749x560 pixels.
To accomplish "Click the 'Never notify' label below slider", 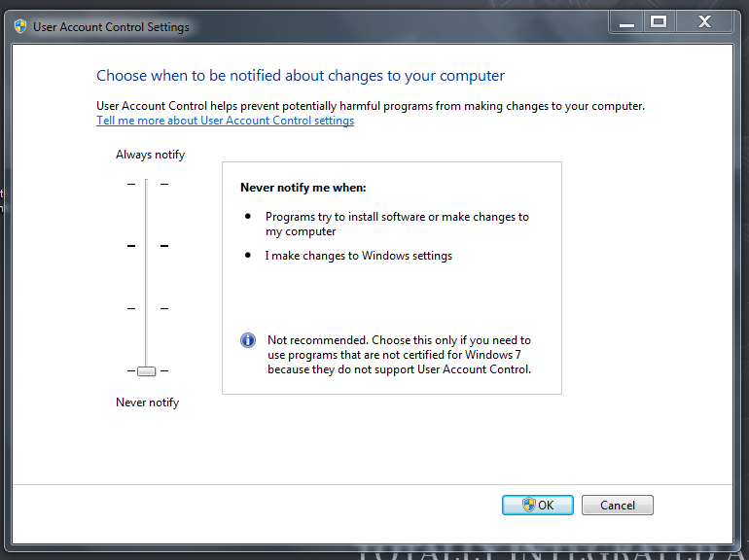I will [x=147, y=402].
